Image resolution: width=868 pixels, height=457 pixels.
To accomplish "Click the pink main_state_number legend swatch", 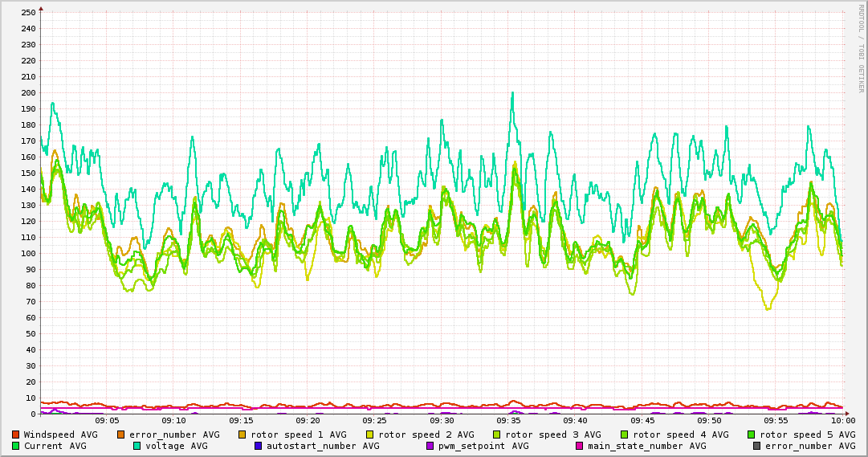I will tap(580, 446).
